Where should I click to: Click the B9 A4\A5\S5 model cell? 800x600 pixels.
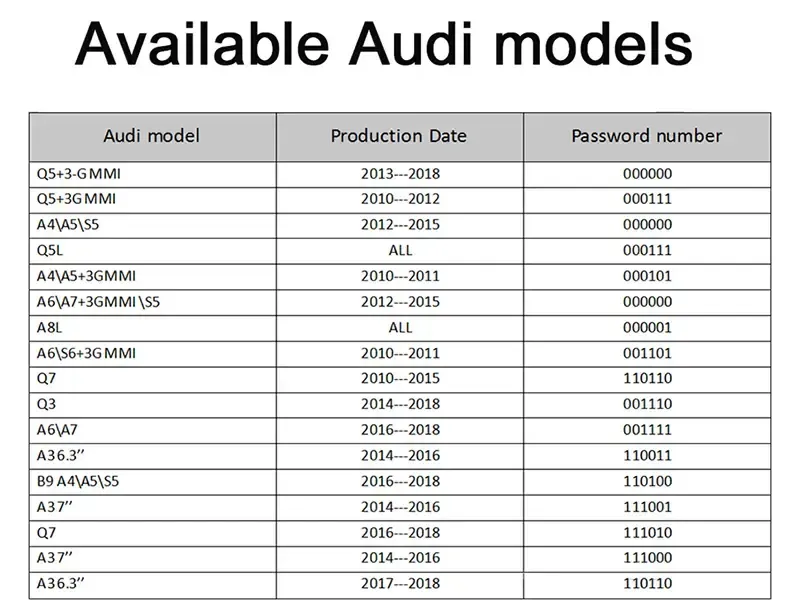153,482
